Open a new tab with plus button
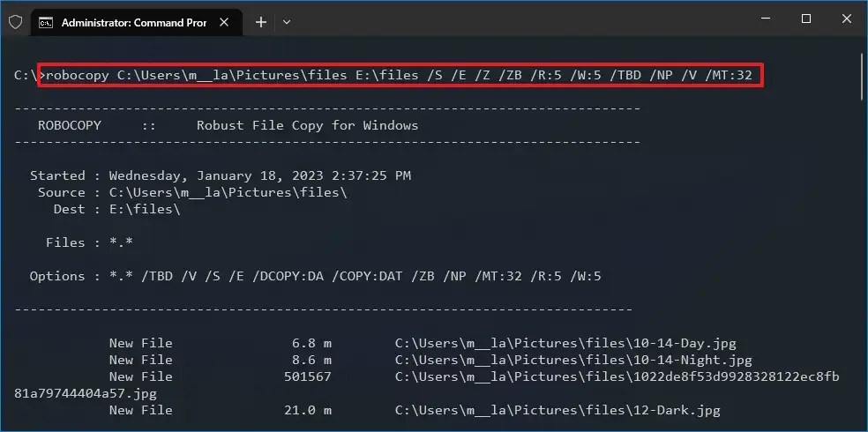868x432 pixels. click(261, 22)
